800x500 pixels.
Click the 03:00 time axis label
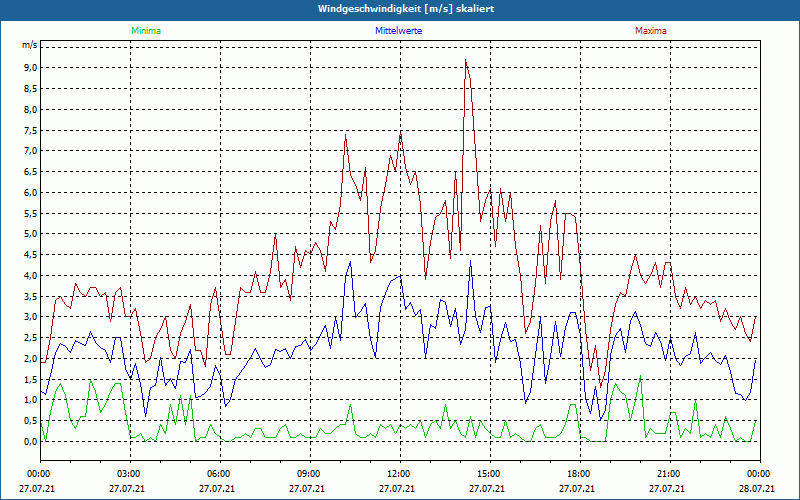pos(129,474)
